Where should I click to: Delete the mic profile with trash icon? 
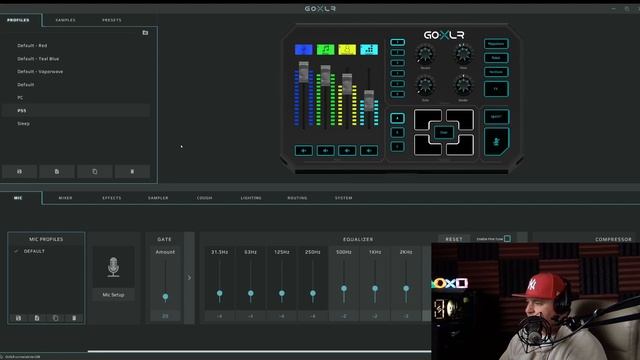point(74,318)
